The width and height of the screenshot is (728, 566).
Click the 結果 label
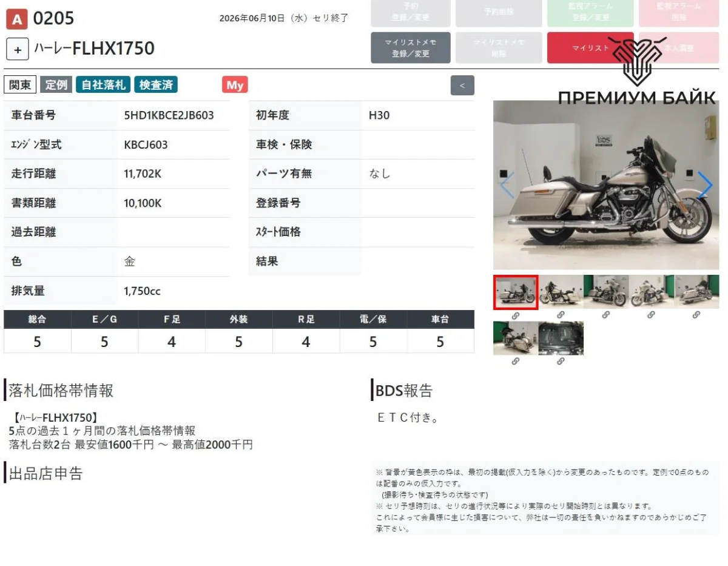coord(267,262)
